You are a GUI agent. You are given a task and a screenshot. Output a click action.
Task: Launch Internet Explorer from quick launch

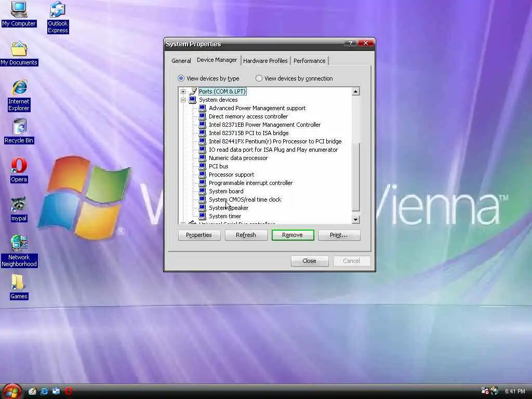(x=44, y=391)
